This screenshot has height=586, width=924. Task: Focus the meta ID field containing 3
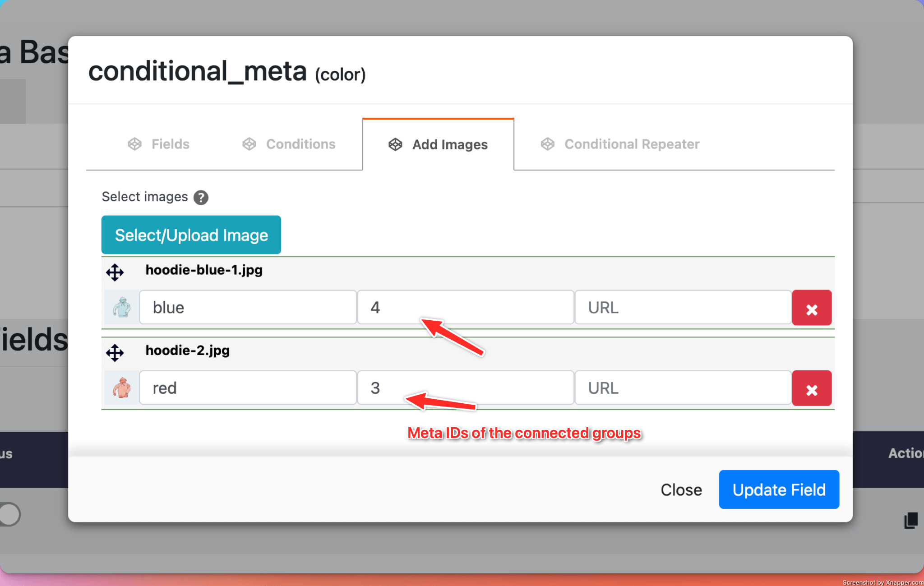(x=465, y=388)
